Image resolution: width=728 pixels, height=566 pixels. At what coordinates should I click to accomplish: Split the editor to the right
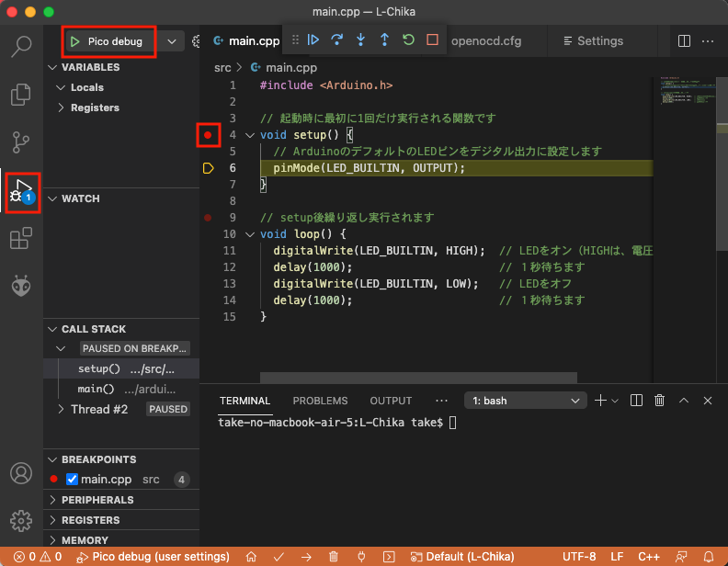(684, 41)
